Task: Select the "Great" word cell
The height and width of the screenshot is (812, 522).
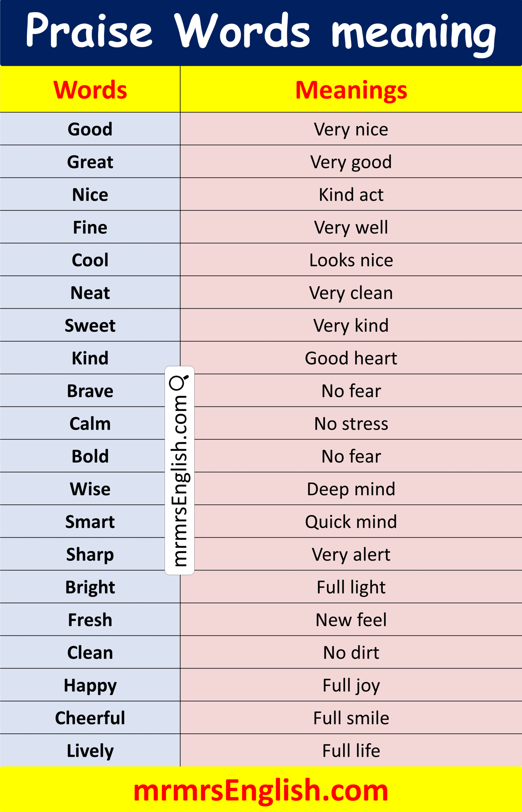Action: coord(90,162)
